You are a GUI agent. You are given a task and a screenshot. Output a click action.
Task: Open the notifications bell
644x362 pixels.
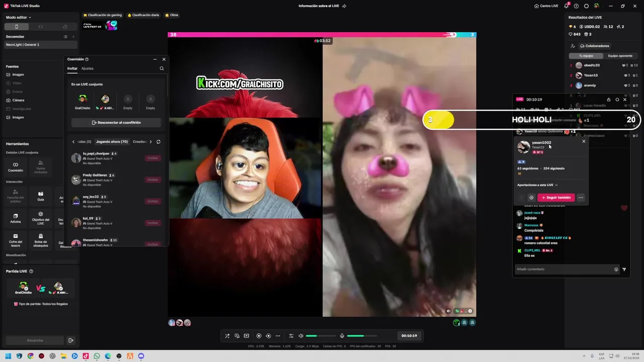click(566, 6)
